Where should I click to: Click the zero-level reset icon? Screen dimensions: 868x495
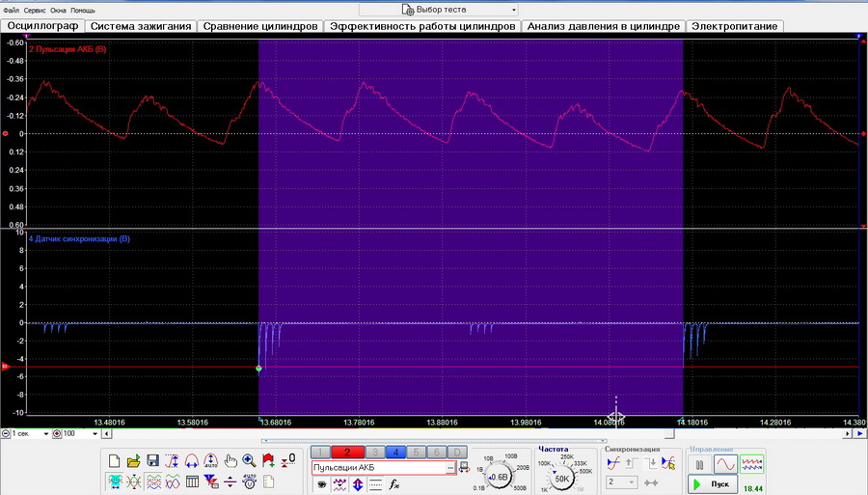287,460
